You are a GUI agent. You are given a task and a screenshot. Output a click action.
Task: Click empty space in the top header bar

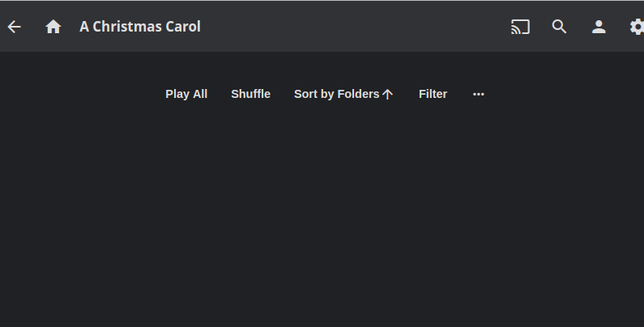pyautogui.click(x=356, y=27)
